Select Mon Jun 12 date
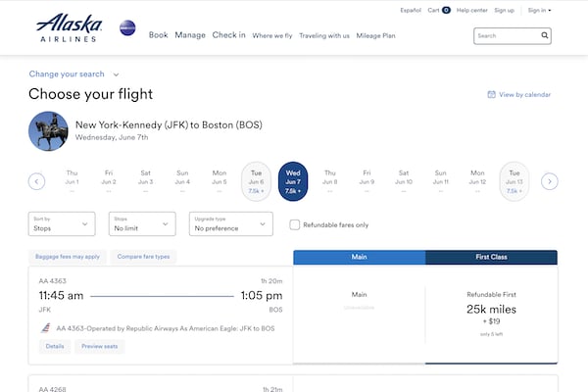The width and height of the screenshot is (588, 392). 477,181
